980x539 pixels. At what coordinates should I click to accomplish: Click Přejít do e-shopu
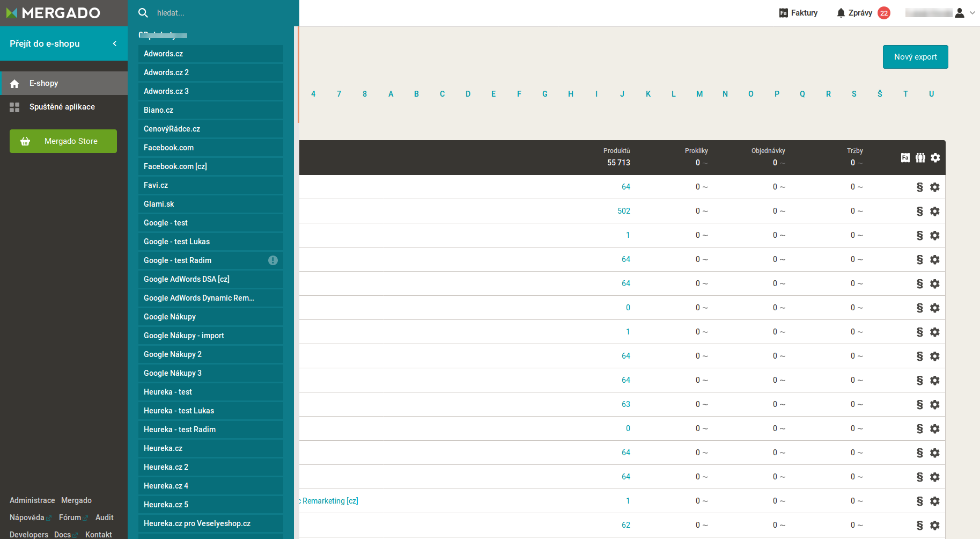coord(45,43)
